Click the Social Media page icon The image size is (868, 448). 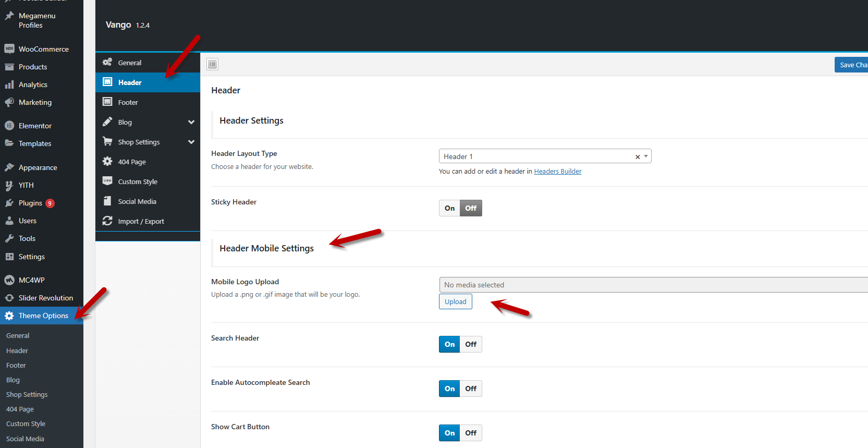coord(107,201)
